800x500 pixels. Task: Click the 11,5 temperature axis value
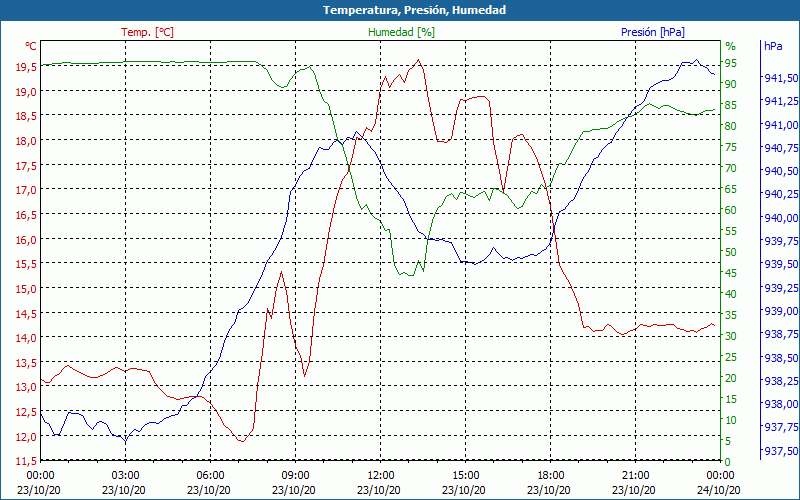pyautogui.click(x=26, y=461)
